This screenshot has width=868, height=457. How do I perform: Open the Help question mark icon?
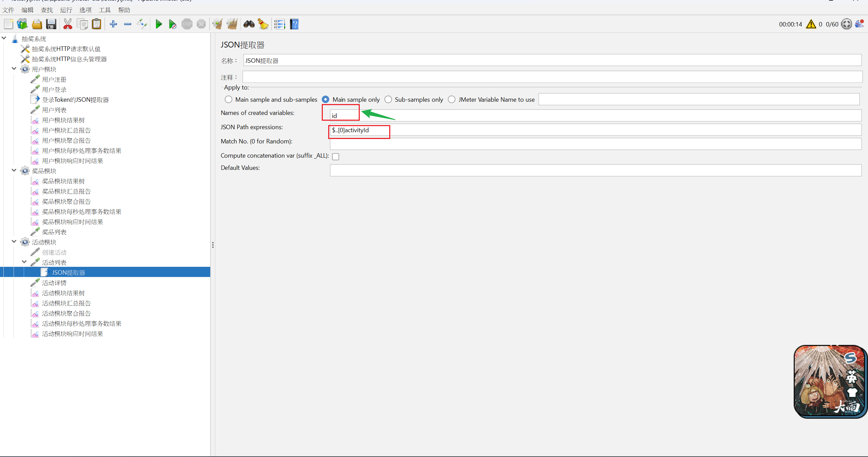point(294,24)
